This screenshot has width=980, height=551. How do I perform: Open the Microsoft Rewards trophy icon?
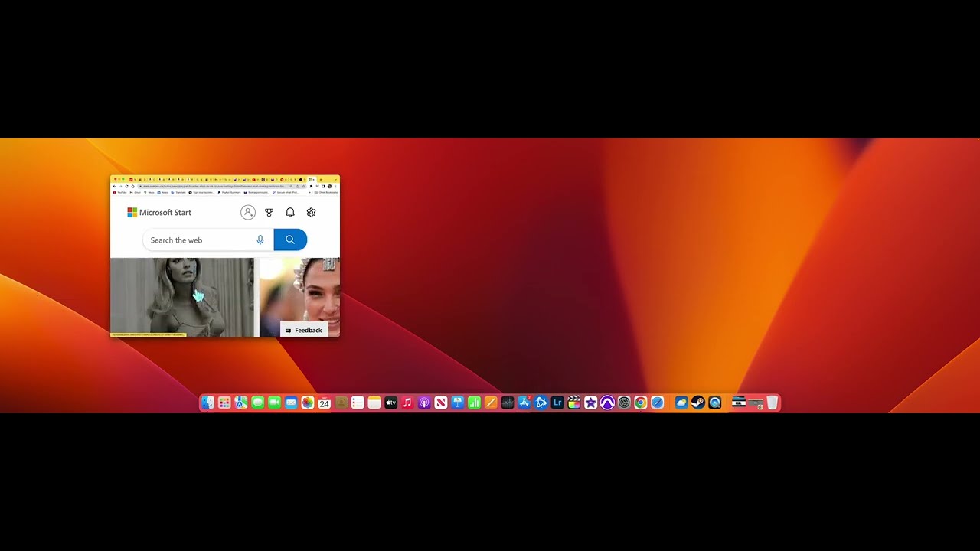269,213
